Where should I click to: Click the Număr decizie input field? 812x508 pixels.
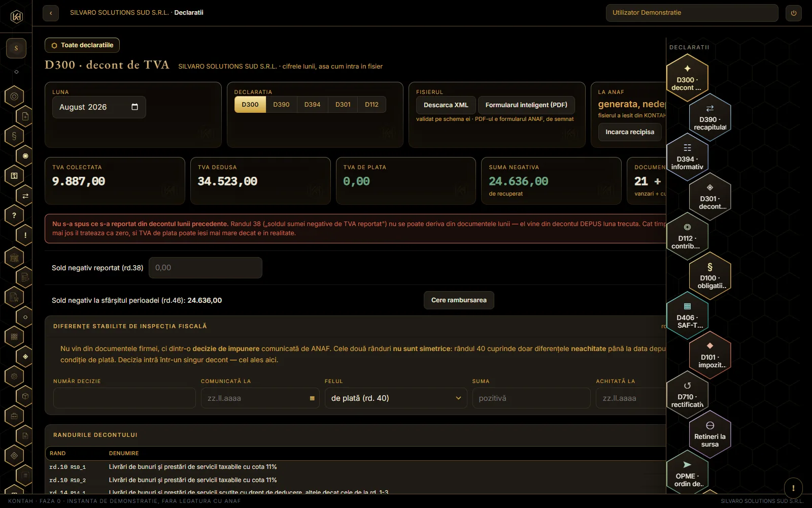coord(124,398)
